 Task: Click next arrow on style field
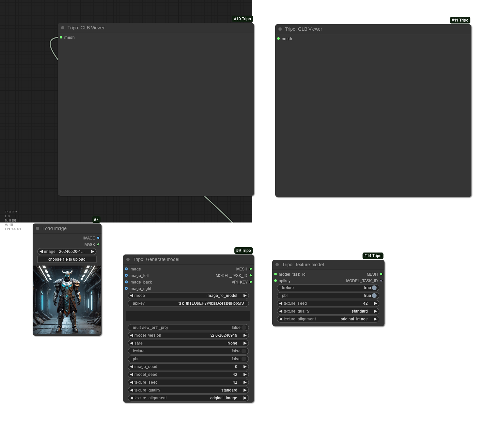coord(245,343)
